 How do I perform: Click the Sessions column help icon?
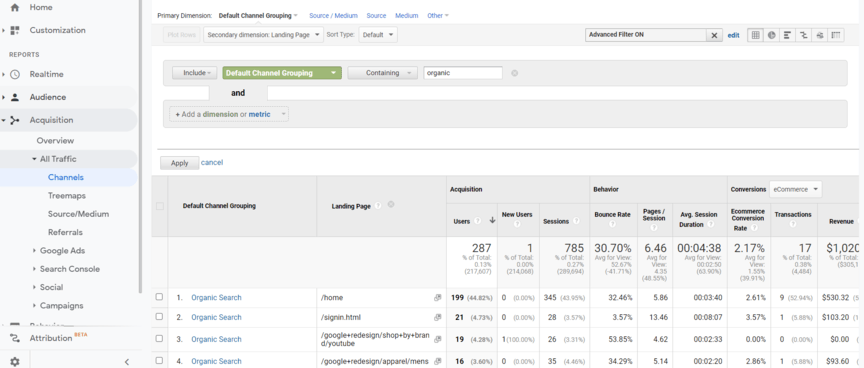tap(576, 221)
